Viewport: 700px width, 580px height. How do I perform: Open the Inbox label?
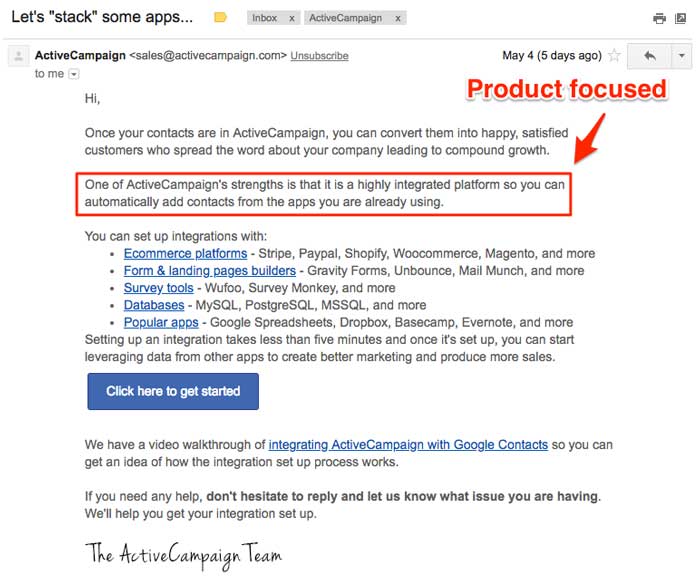(264, 18)
